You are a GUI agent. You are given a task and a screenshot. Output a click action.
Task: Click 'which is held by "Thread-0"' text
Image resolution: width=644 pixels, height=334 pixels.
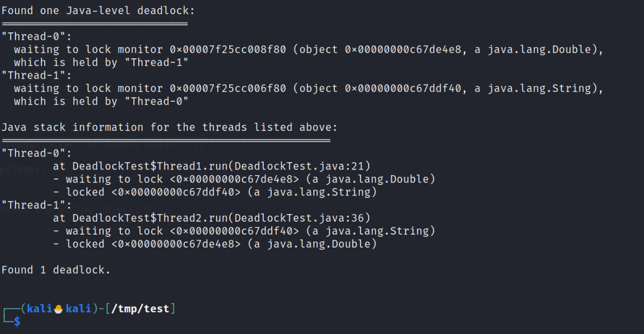point(101,101)
